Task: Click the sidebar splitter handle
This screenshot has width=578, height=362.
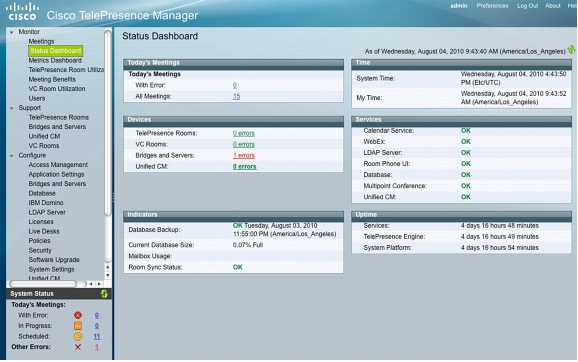Action: pyautogui.click(x=113, y=198)
